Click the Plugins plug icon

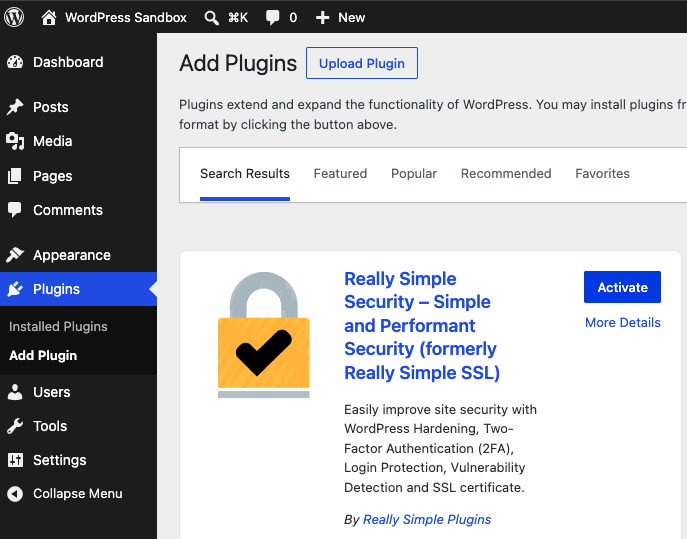pyautogui.click(x=15, y=289)
